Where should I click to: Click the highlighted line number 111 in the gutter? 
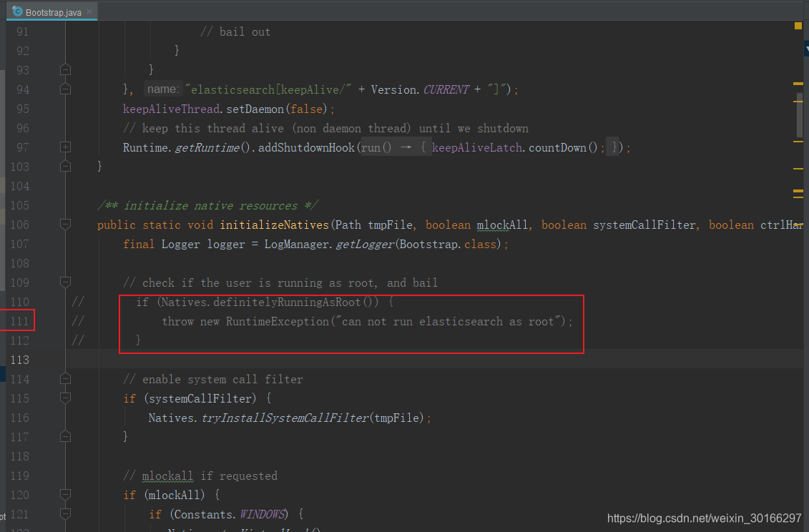pos(19,320)
